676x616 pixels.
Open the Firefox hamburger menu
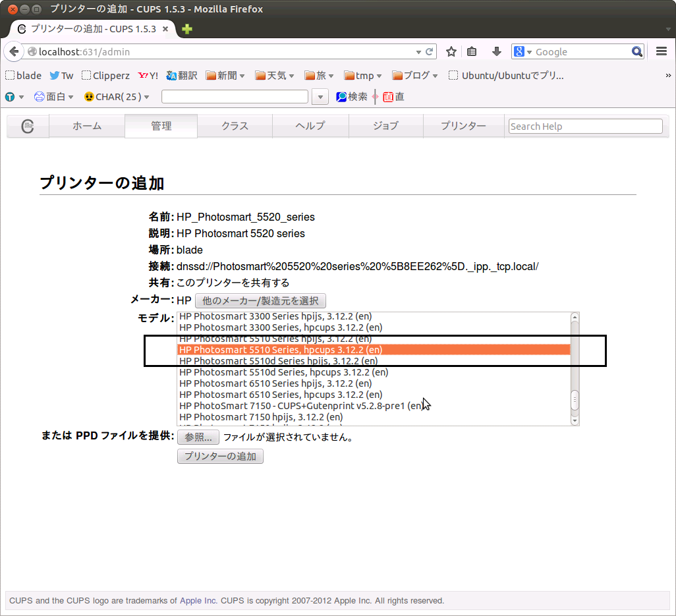pos(662,51)
